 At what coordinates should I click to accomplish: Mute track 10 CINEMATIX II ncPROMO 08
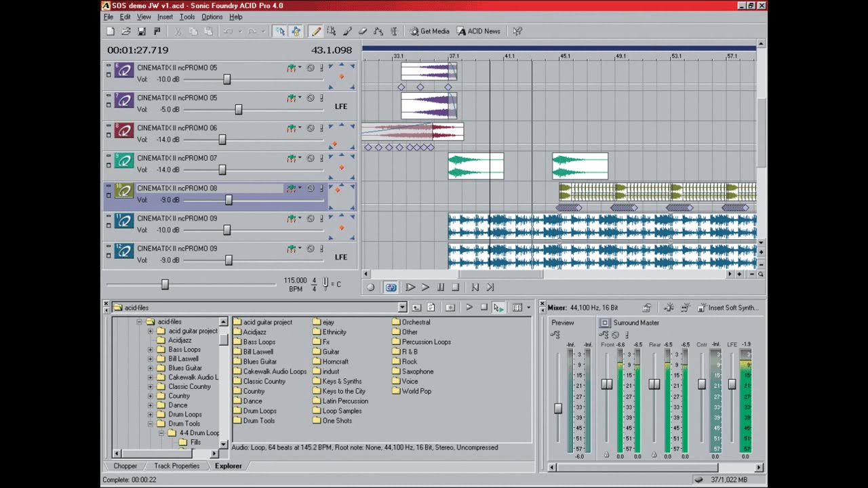[x=311, y=188]
